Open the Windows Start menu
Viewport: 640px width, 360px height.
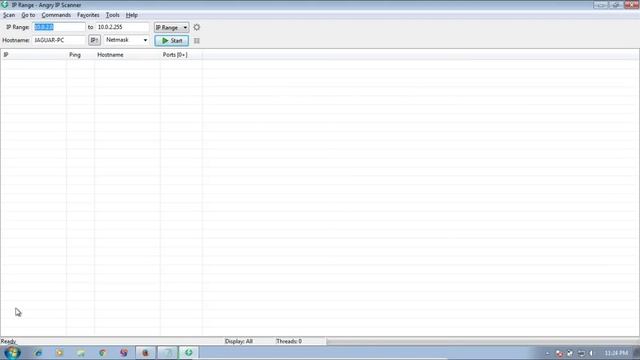pyautogui.click(x=12, y=353)
